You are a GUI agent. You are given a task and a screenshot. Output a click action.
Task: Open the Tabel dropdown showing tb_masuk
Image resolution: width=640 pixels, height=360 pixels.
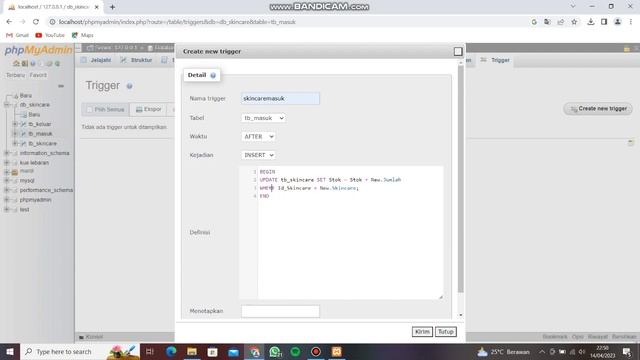(263, 118)
